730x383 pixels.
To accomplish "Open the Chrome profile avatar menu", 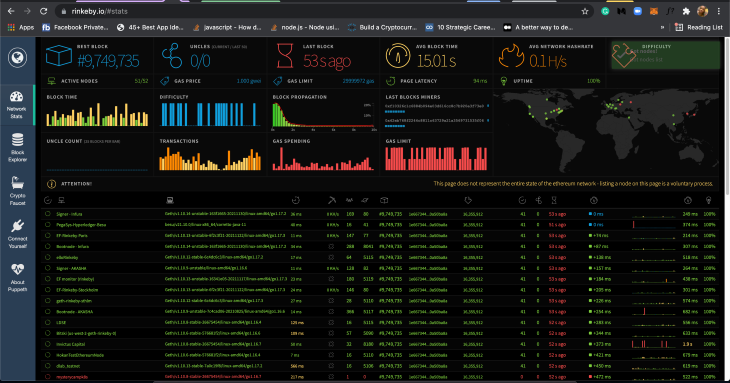I will [x=703, y=11].
